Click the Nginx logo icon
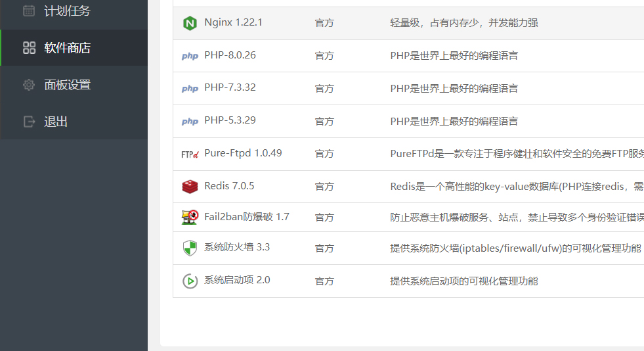Viewport: 644px width, 351px height. point(190,23)
